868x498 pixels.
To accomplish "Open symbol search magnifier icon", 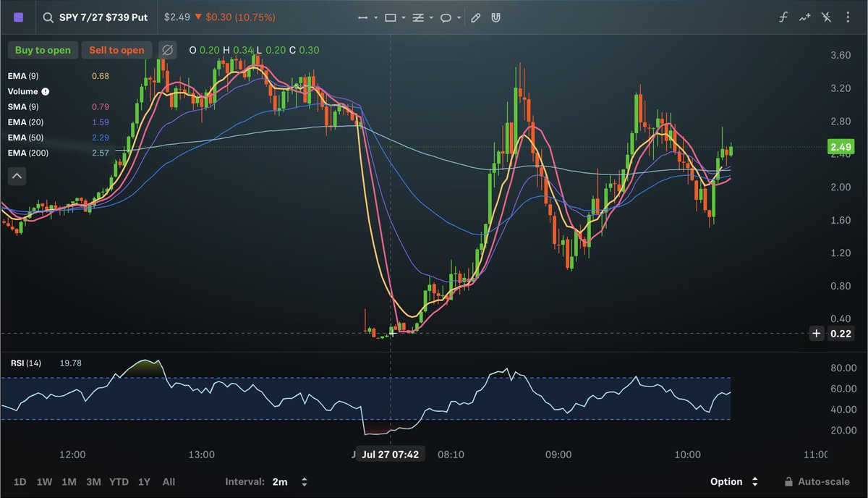I will (48, 17).
